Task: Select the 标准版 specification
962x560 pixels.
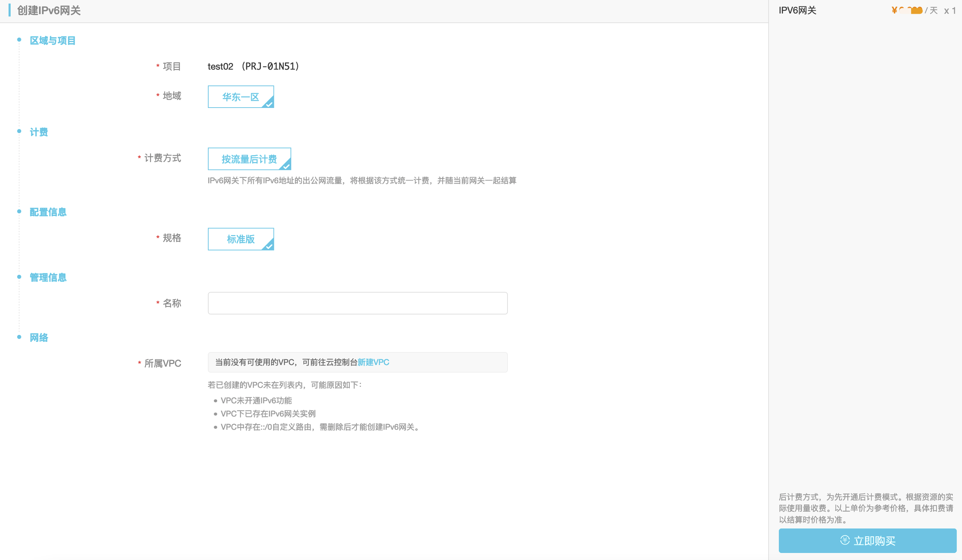Action: pyautogui.click(x=240, y=239)
